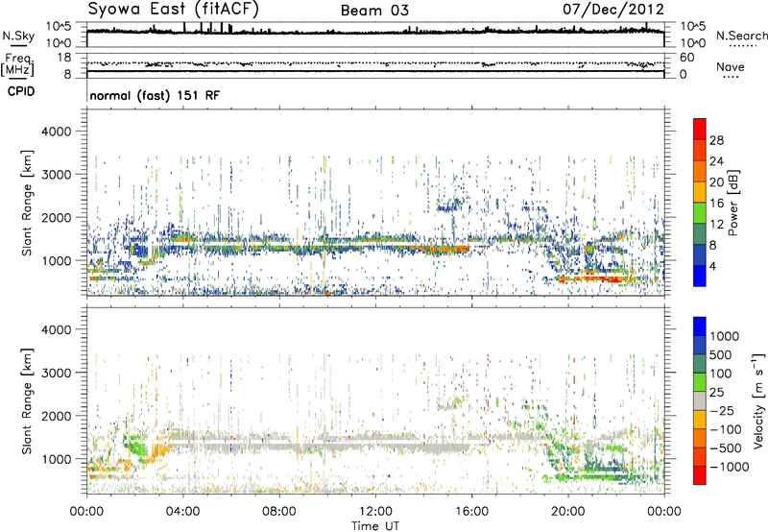Click the 'Syowa East (fitACF)' title
The height and width of the screenshot is (532, 768).
tap(174, 9)
